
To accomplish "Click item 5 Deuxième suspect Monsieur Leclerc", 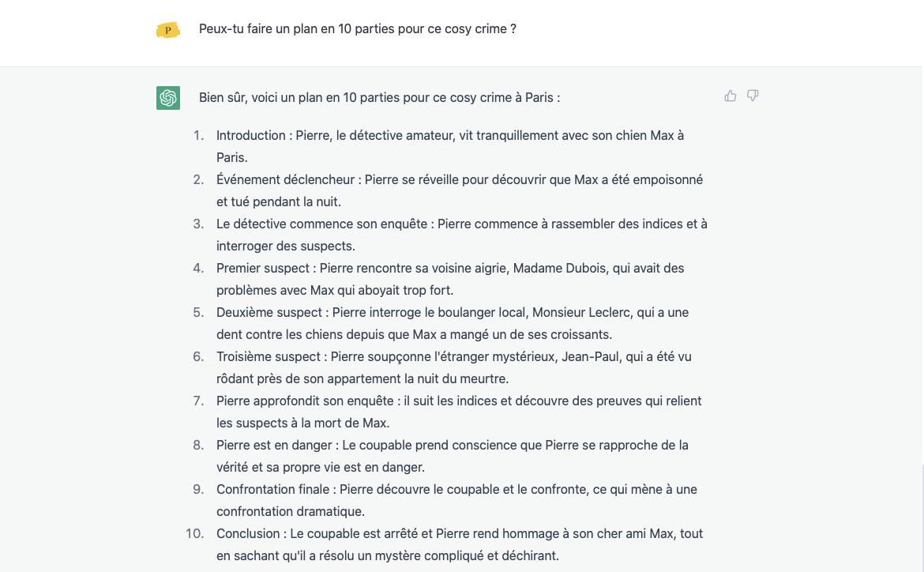I will [453, 323].
